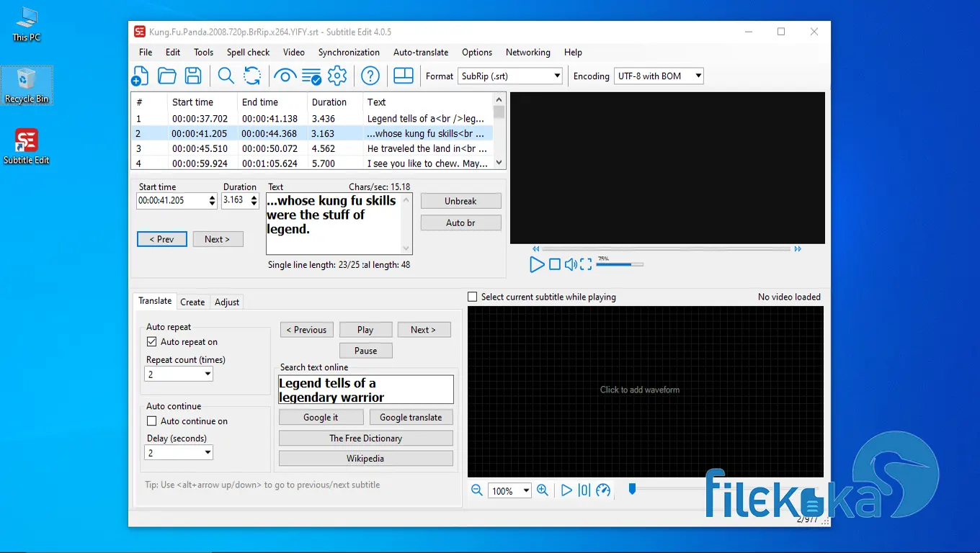Image resolution: width=980 pixels, height=553 pixels.
Task: Click the Unbreak button
Action: tap(460, 202)
